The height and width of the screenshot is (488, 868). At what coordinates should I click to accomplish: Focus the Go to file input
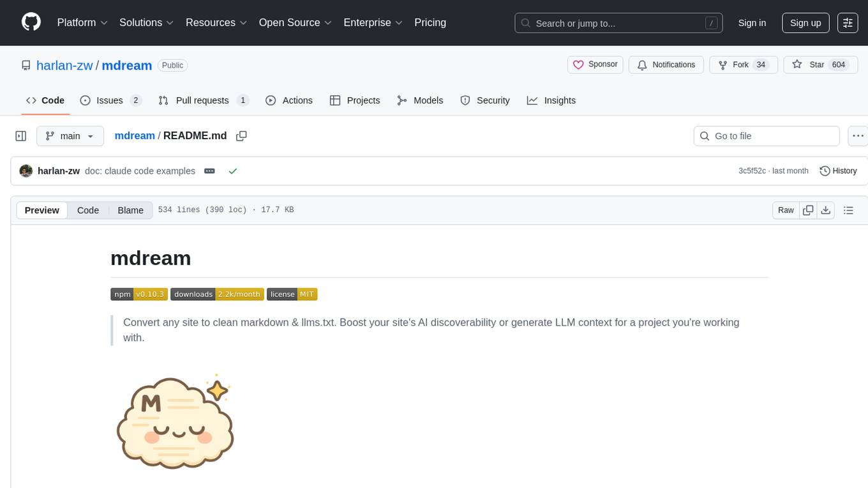pos(767,136)
